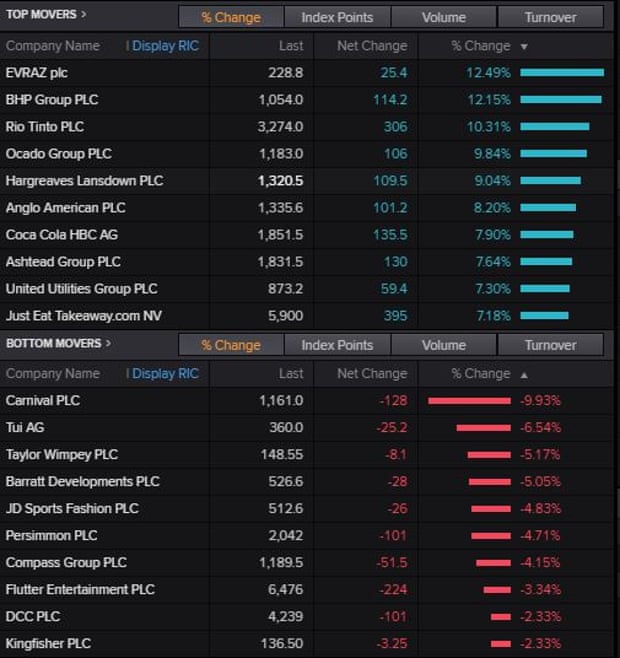Screen dimensions: 620x658
Task: Select Anglo American PLC company name
Action: [x=65, y=207]
